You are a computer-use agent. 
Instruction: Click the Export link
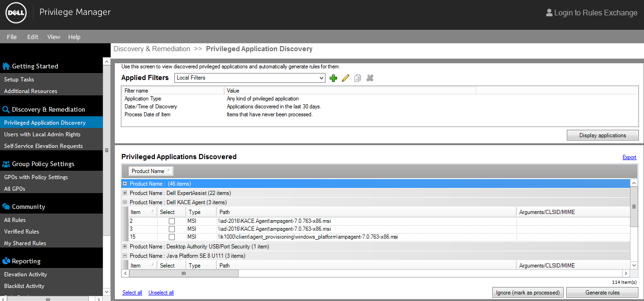click(x=629, y=157)
